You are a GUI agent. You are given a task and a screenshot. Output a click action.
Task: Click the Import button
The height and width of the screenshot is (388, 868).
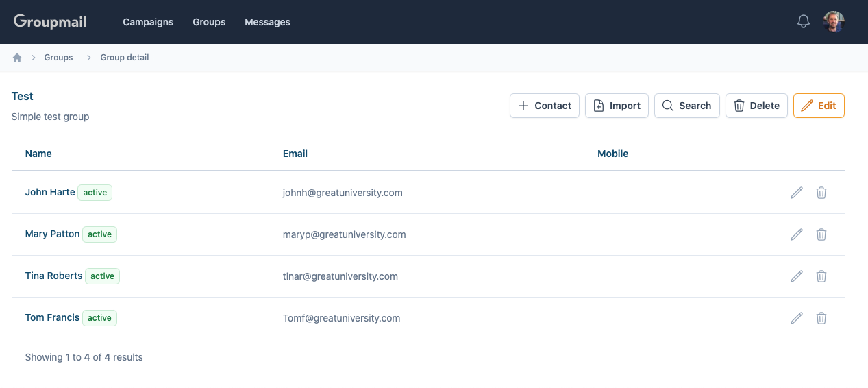617,106
